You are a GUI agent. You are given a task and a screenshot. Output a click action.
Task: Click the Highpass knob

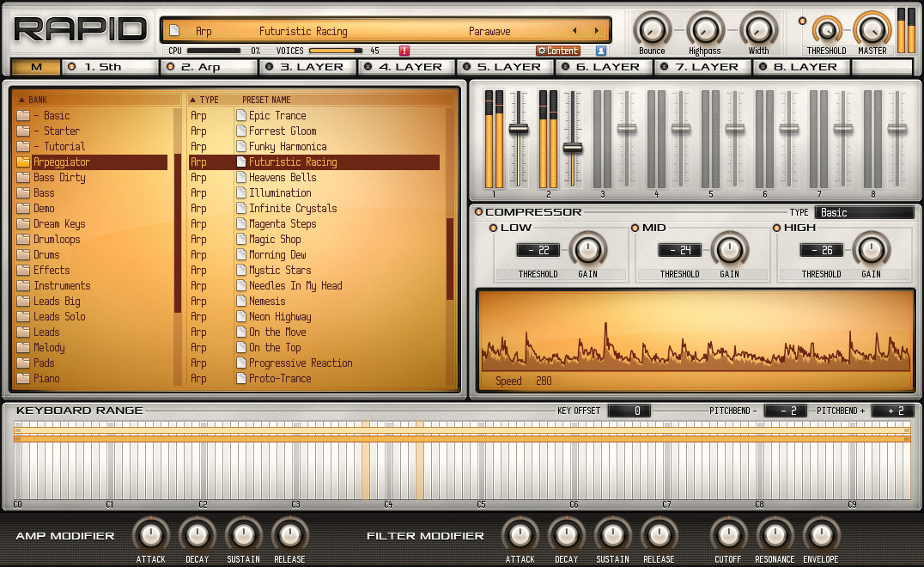(705, 29)
